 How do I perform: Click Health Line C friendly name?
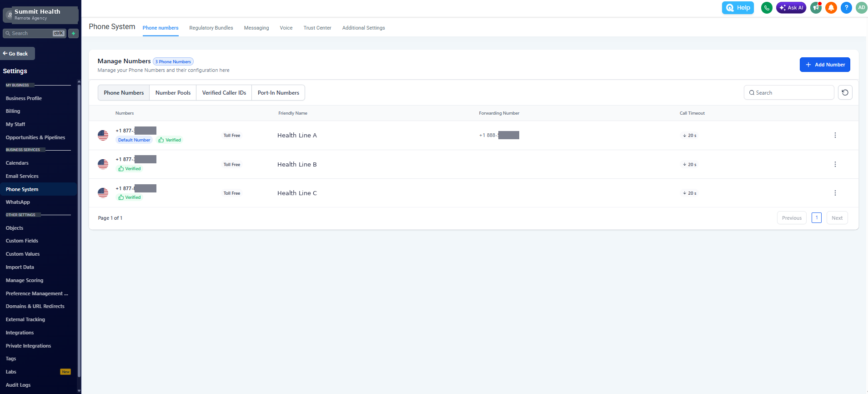297,193
